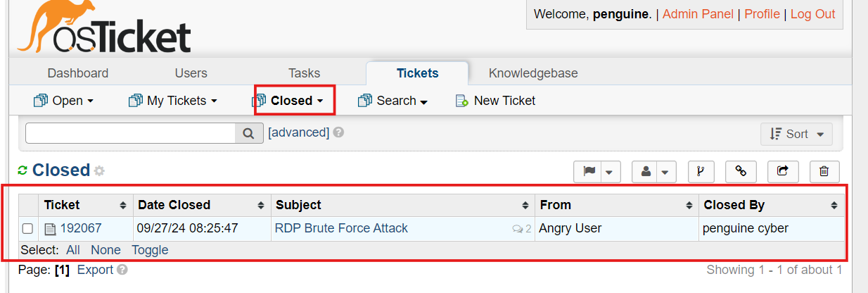Click the search magnifier button
Screen dimensions: 868x293
(x=249, y=132)
